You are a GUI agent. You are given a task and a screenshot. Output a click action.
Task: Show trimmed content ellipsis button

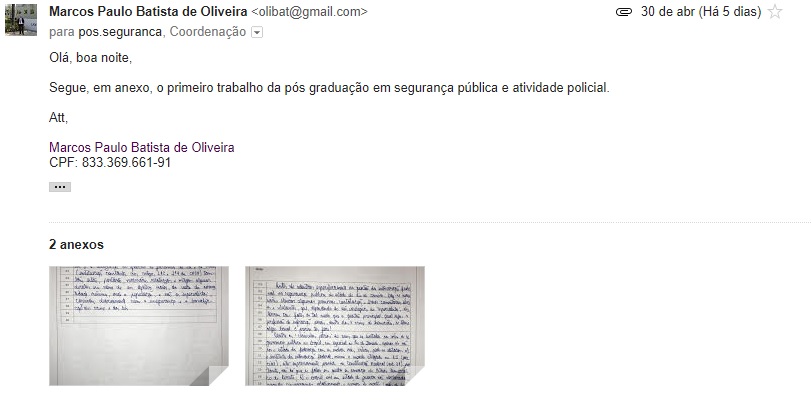coord(60,187)
